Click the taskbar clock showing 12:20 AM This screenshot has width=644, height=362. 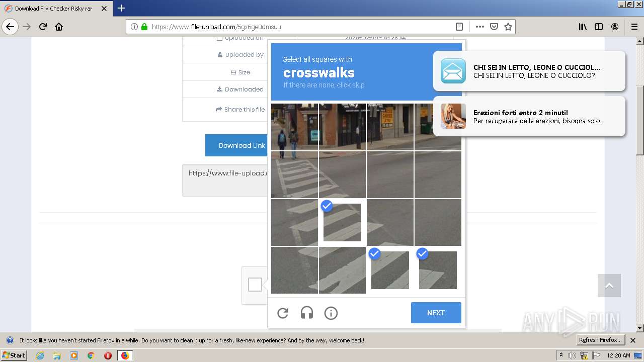(x=618, y=355)
